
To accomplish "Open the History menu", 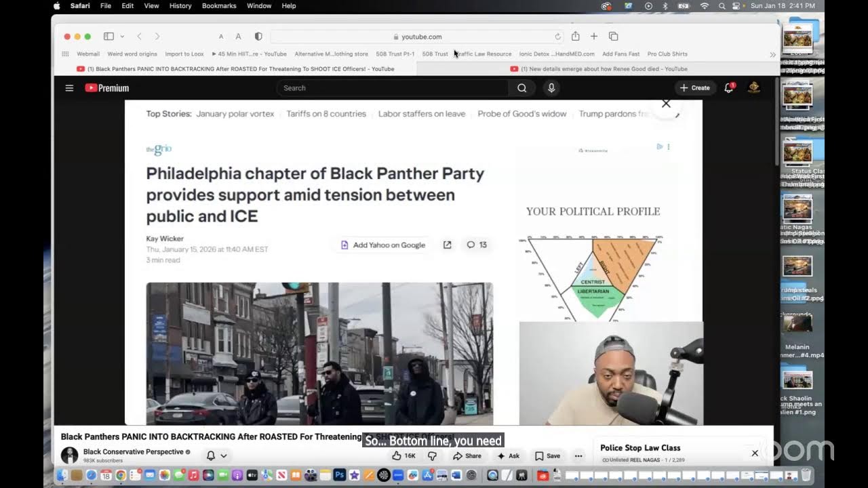I will pyautogui.click(x=180, y=6).
